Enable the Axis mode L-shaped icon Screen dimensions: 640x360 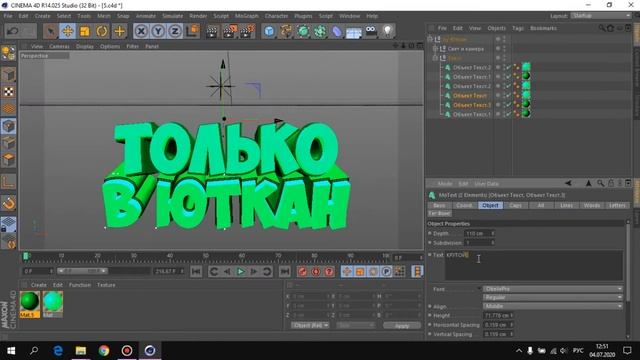[9, 182]
